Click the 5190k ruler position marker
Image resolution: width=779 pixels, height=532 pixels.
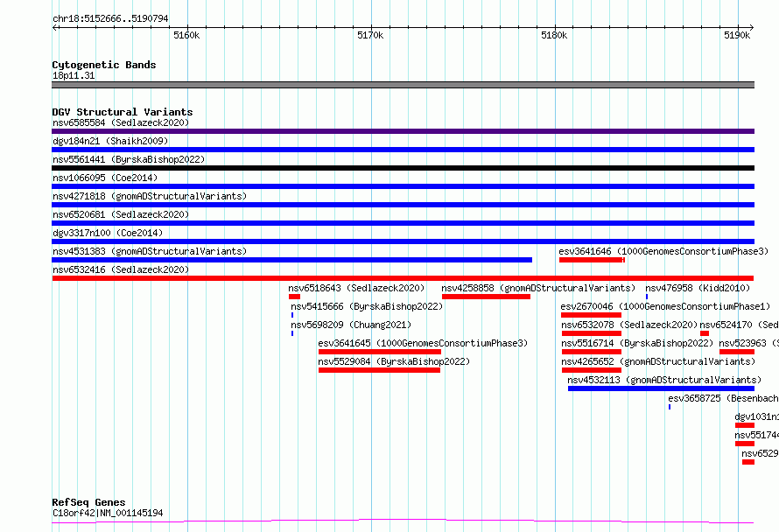coord(737,35)
